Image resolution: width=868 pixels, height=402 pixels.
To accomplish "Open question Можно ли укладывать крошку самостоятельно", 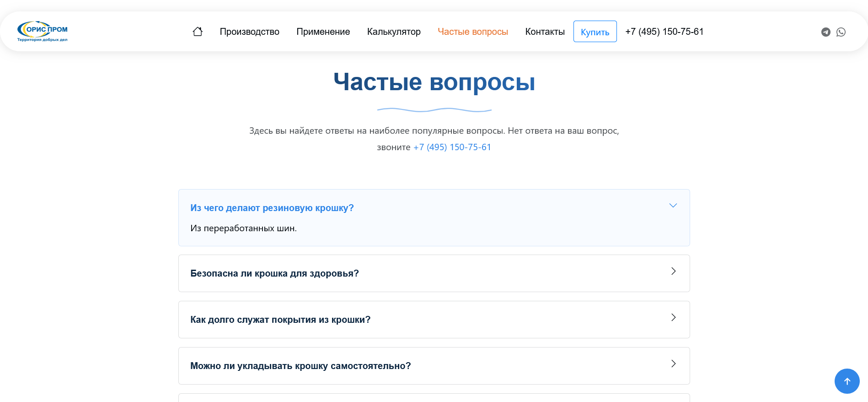I will click(x=300, y=366).
